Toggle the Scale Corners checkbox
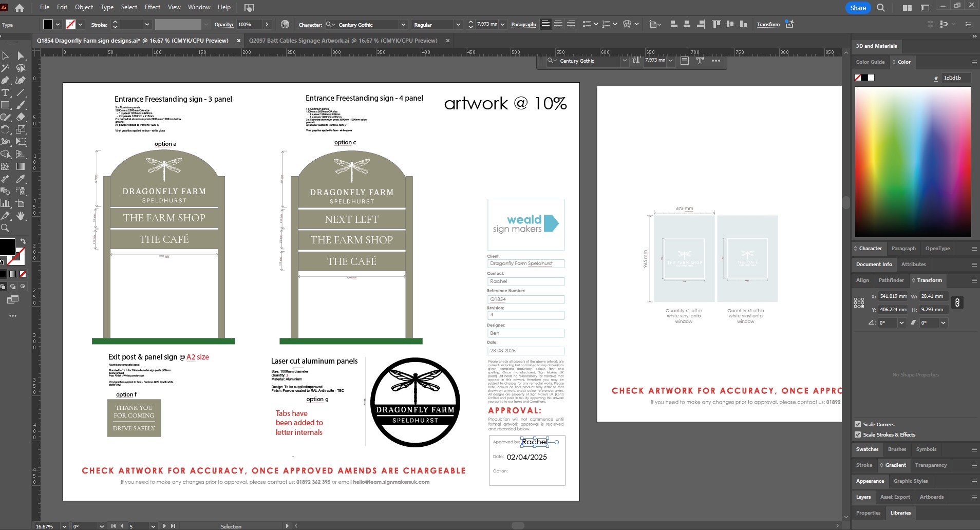The image size is (980, 530). [858, 424]
